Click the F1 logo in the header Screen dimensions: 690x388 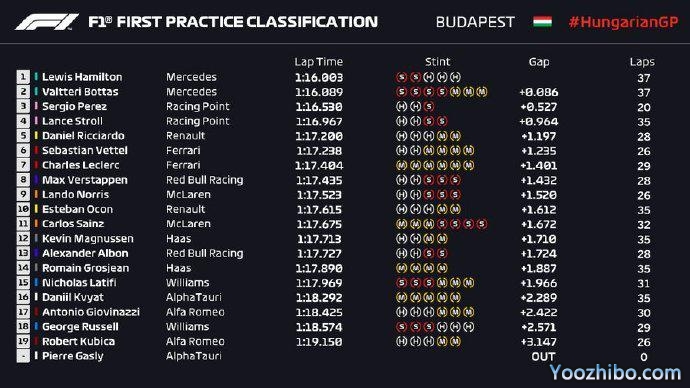coord(47,22)
